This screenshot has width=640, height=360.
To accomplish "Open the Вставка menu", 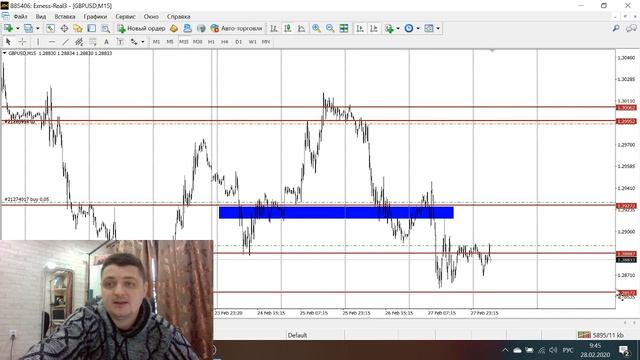I will pyautogui.click(x=65, y=17).
